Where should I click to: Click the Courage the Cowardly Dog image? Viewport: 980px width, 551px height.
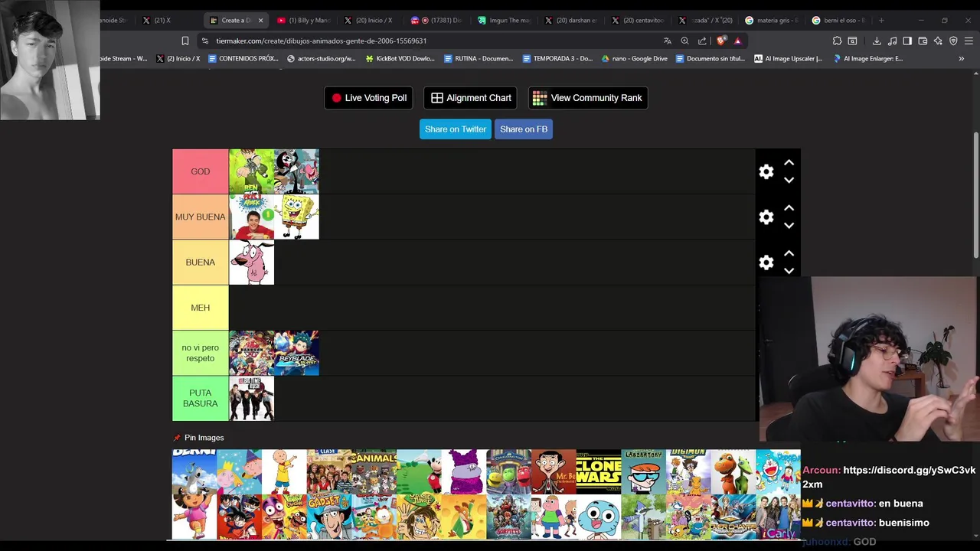point(251,262)
